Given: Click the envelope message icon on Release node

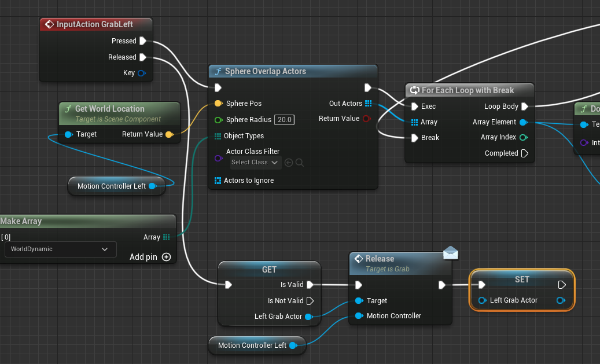Looking at the screenshot, I should (451, 253).
